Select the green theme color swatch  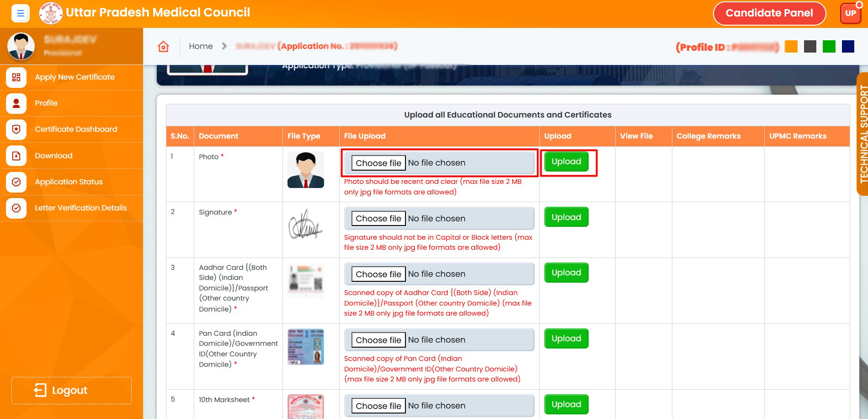click(829, 47)
